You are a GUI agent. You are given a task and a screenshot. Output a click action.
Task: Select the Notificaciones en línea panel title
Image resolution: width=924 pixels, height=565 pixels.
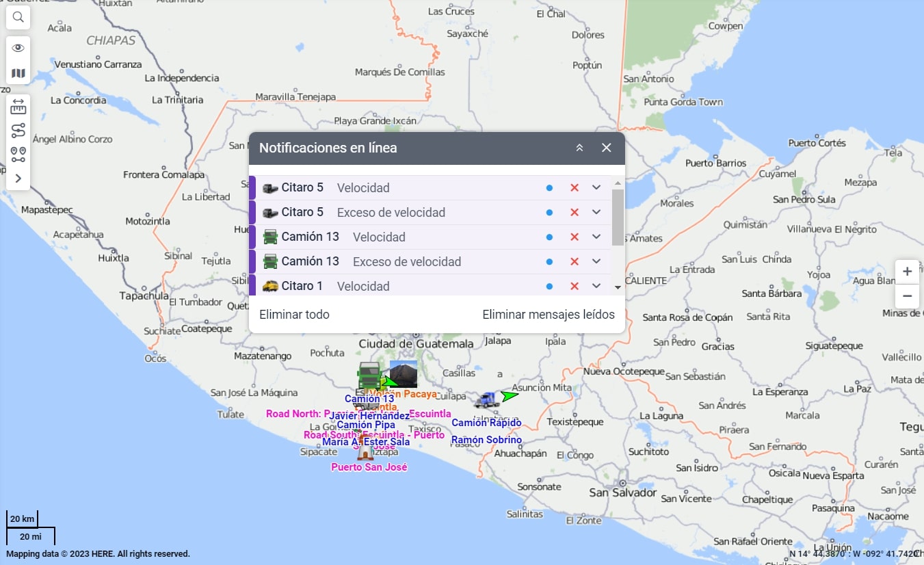(x=328, y=148)
